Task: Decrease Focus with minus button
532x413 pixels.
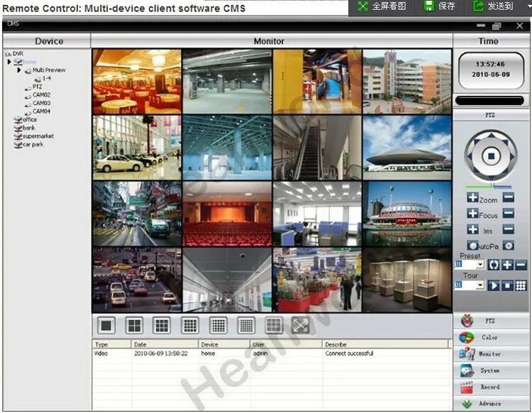Action: [x=508, y=214]
